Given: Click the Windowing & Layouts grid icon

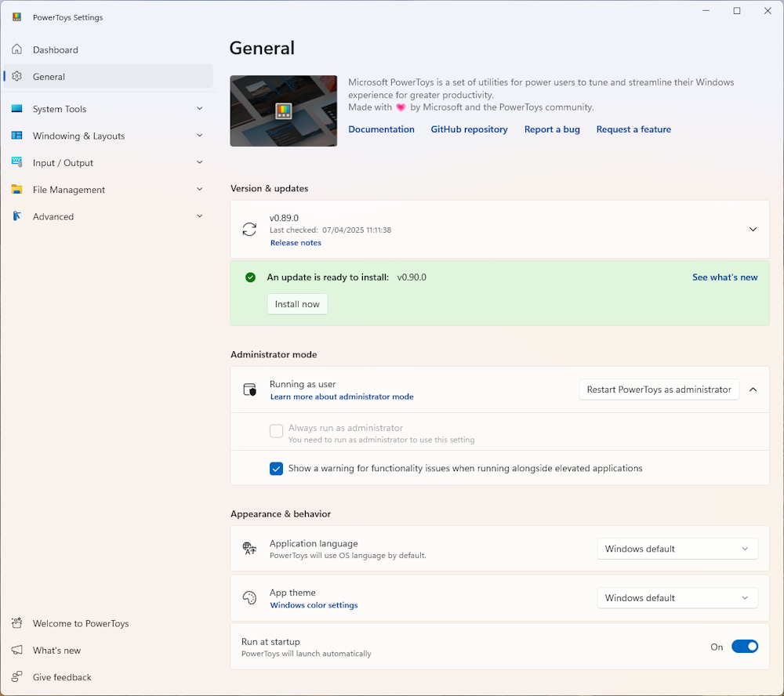Looking at the screenshot, I should [17, 136].
